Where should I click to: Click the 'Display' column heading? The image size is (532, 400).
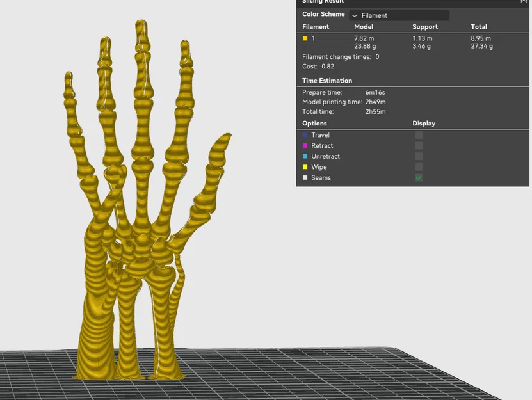click(x=424, y=124)
